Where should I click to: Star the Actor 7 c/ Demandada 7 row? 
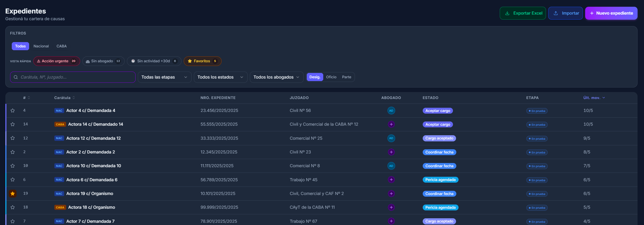(13, 221)
